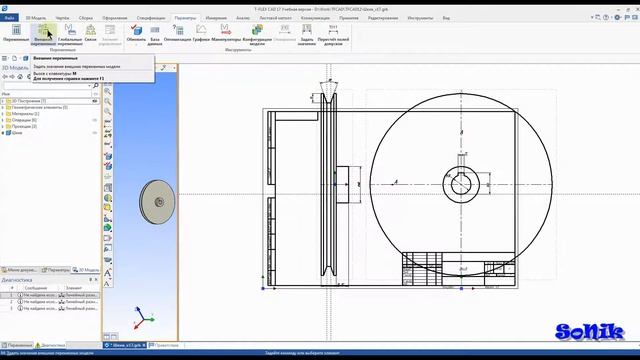This screenshot has width=640, height=360.
Task: Expand the Шкив tree node
Action: click(3, 133)
